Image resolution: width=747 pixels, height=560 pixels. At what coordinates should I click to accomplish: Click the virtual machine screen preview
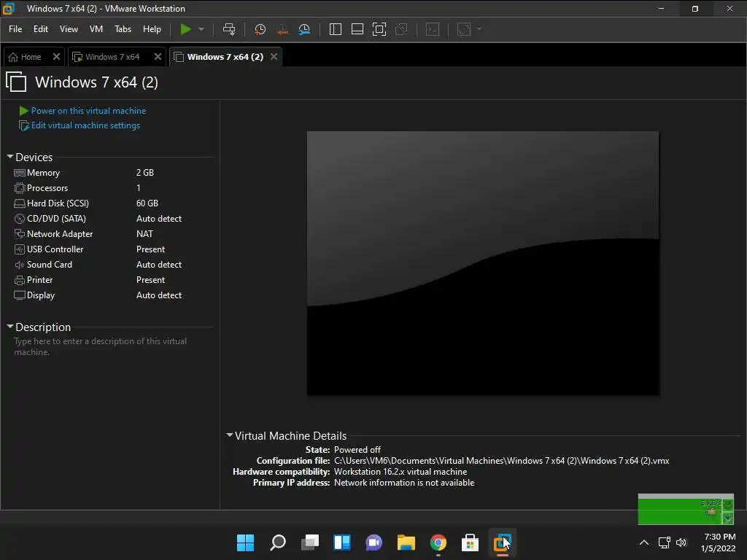tap(483, 263)
